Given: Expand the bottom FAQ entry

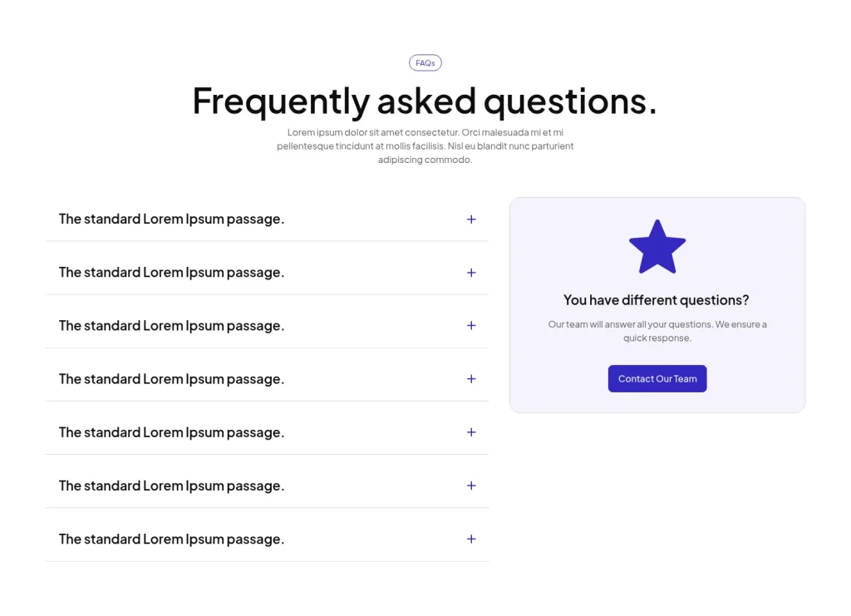Looking at the screenshot, I should (171, 538).
